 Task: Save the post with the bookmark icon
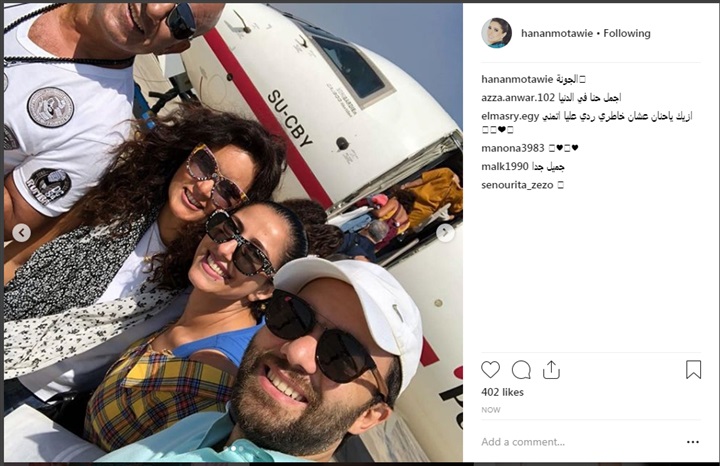coord(693,370)
